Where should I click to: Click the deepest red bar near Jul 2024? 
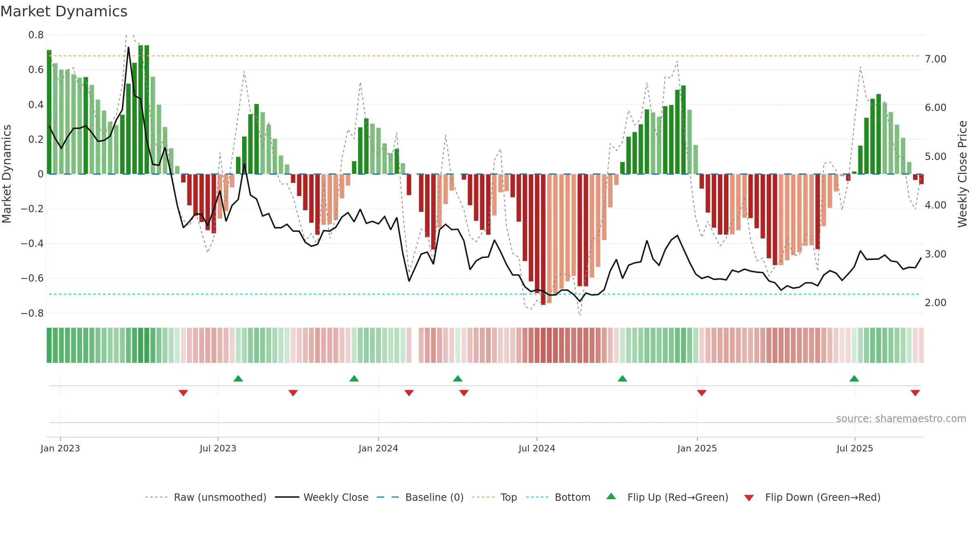click(543, 240)
